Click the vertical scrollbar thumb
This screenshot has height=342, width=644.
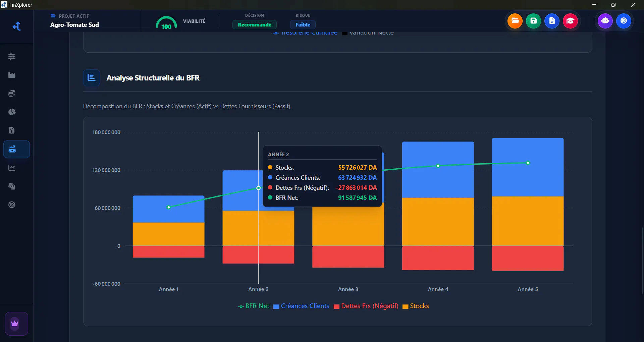(x=643, y=261)
